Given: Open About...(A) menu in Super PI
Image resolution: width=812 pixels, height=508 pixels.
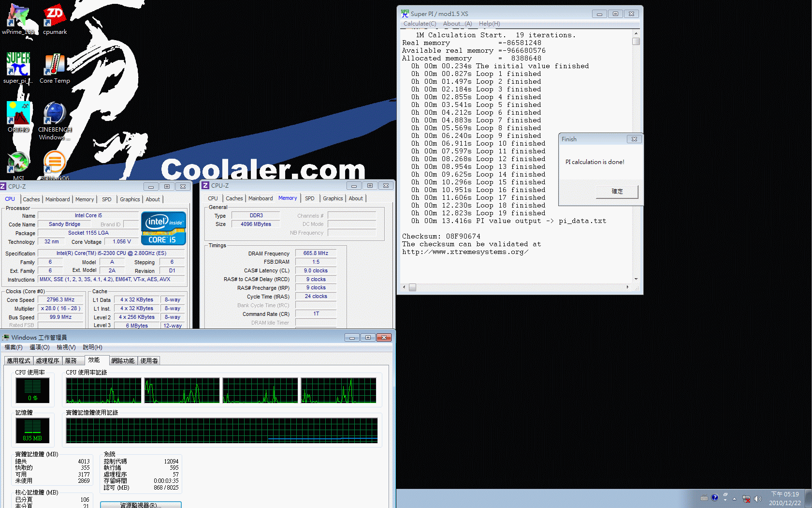Looking at the screenshot, I should 457,24.
